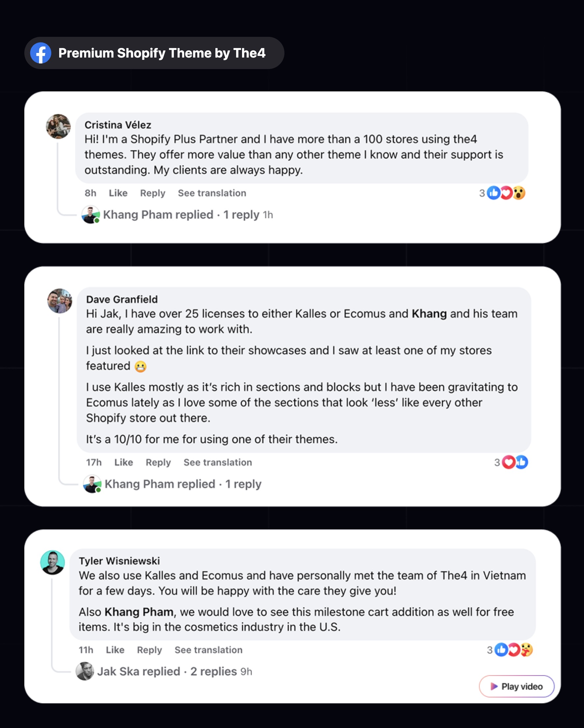Viewport: 584px width, 728px height.
Task: Open Cristina Vélez's profile picture
Action: 59,126
